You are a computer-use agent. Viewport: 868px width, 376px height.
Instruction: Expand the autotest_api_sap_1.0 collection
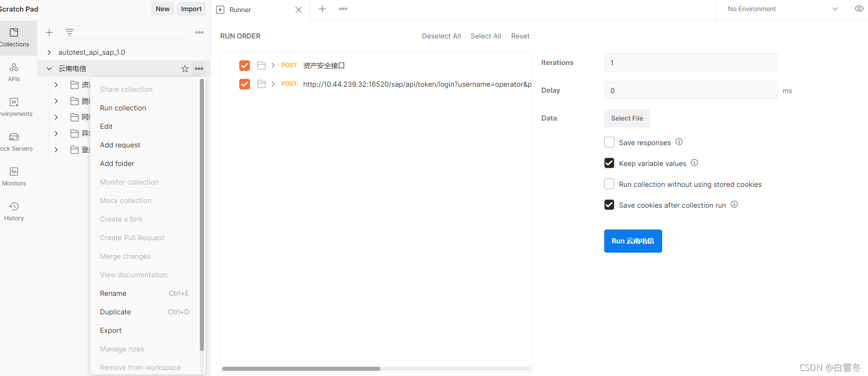(x=49, y=52)
